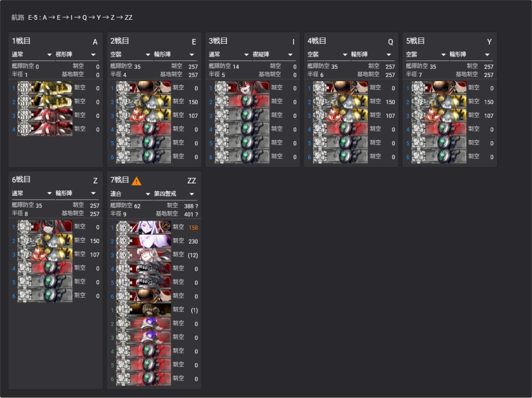Open the 空襲 battle type dropdown in 4戦目
The width and height of the screenshot is (532, 398).
click(x=328, y=55)
